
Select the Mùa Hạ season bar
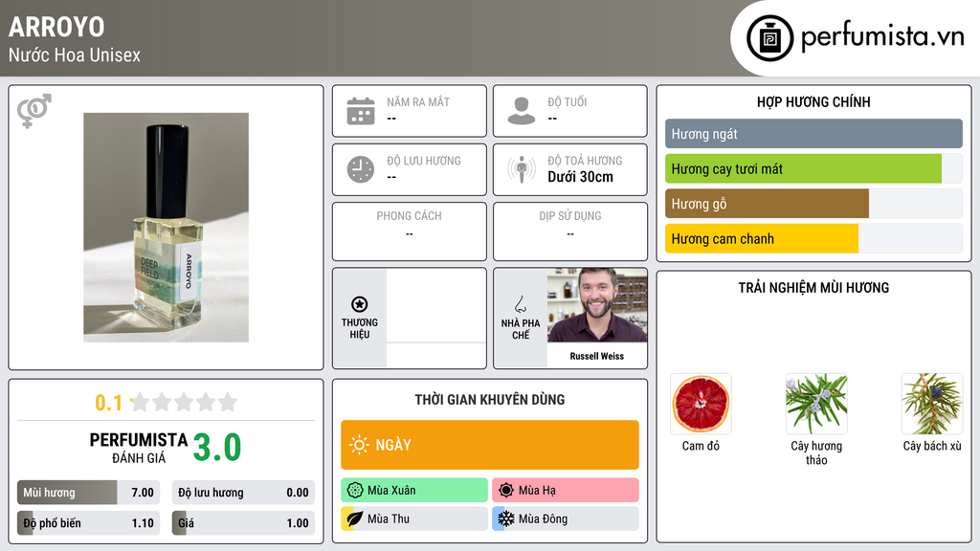[566, 491]
